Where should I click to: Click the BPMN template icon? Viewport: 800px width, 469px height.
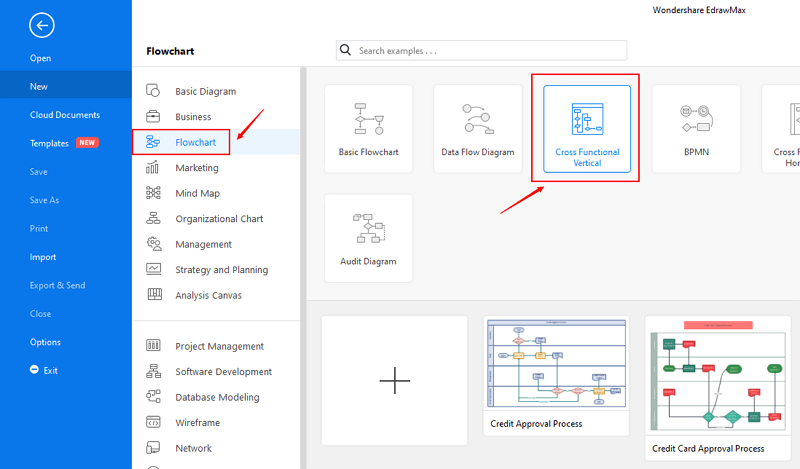(696, 118)
